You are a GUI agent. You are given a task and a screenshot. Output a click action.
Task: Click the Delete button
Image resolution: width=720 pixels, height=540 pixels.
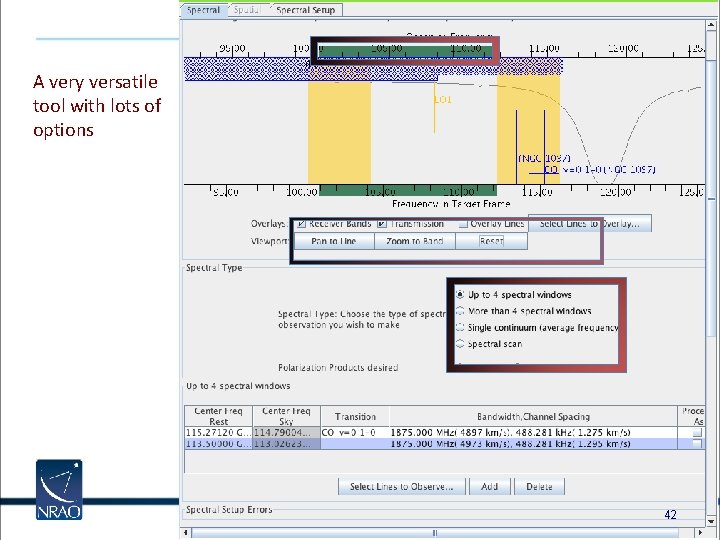click(x=539, y=487)
